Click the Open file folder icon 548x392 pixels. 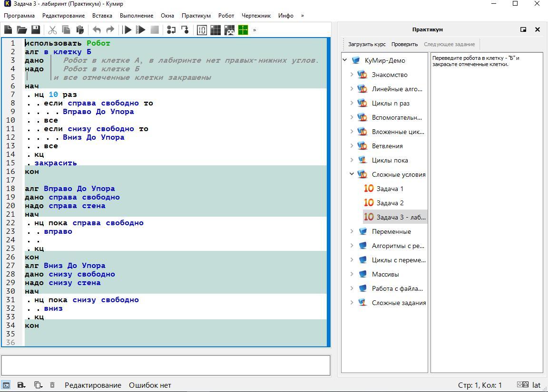(22, 30)
